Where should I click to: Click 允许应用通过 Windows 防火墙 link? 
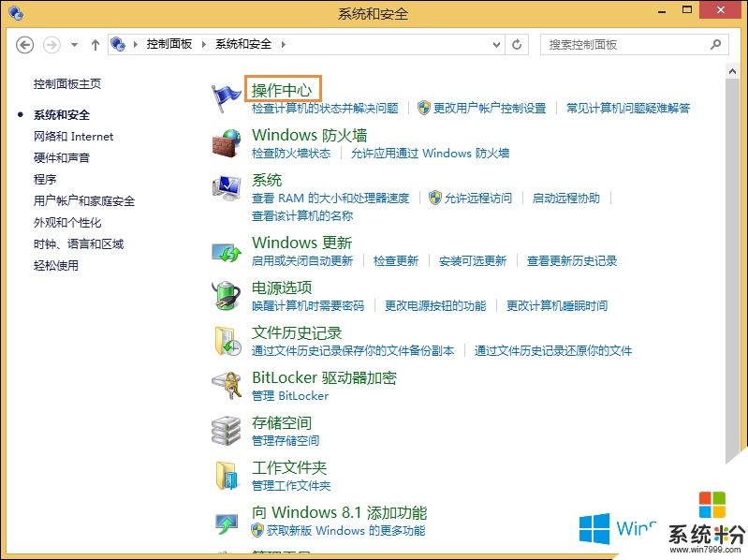(x=431, y=154)
